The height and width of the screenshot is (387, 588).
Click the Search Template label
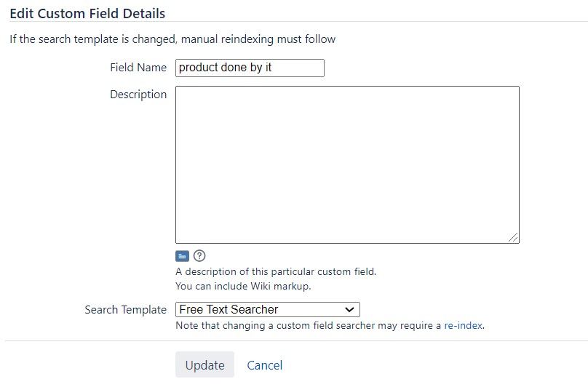coord(126,310)
